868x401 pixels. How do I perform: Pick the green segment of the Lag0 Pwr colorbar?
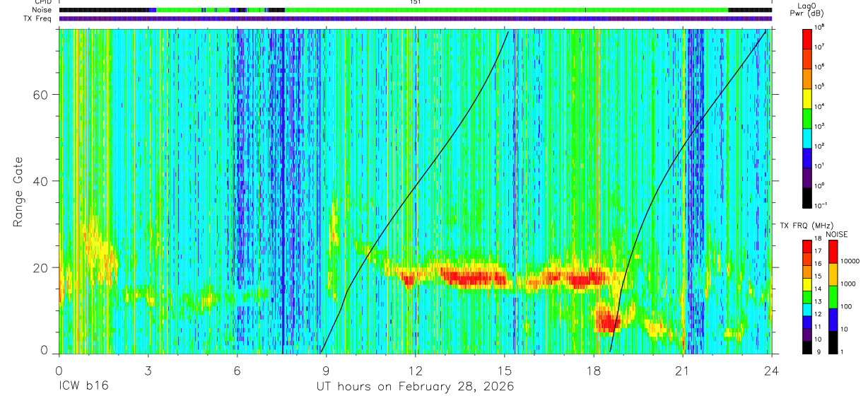point(807,117)
